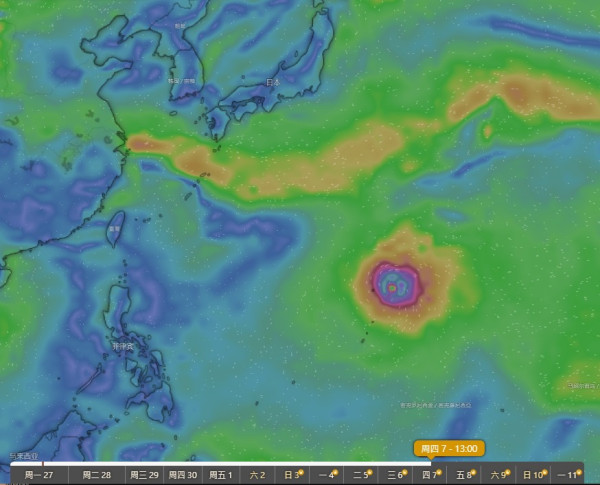Open the 日 3 premium forecast day
Screen dimensions: 600x485
pos(292,475)
